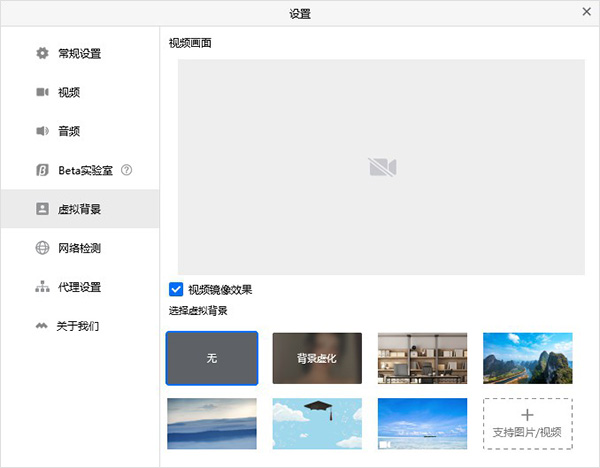Select the graduation cap sky background
The height and width of the screenshot is (468, 600).
click(x=317, y=423)
